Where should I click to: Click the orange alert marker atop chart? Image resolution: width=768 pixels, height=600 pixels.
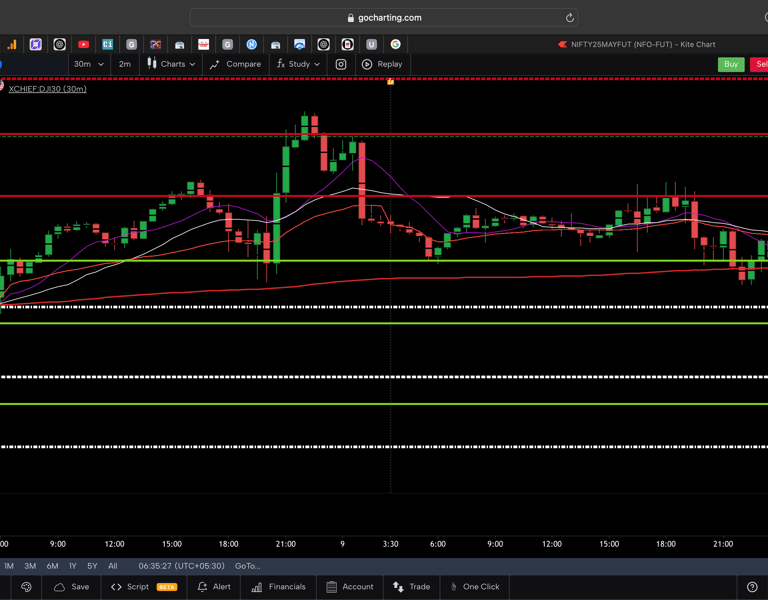[x=390, y=82]
